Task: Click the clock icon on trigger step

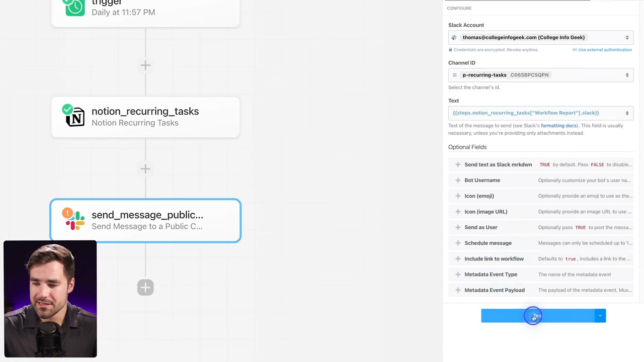Action: click(75, 7)
